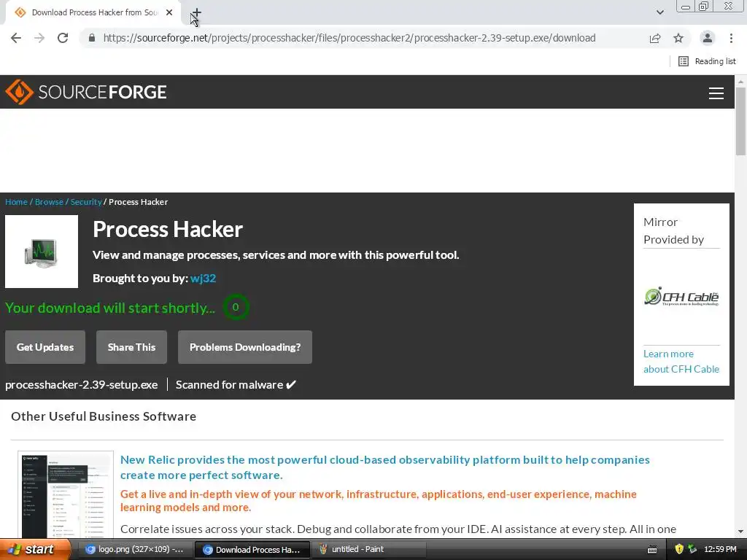Click the security shield tray icon
This screenshot has width=747, height=560.
[x=679, y=550]
